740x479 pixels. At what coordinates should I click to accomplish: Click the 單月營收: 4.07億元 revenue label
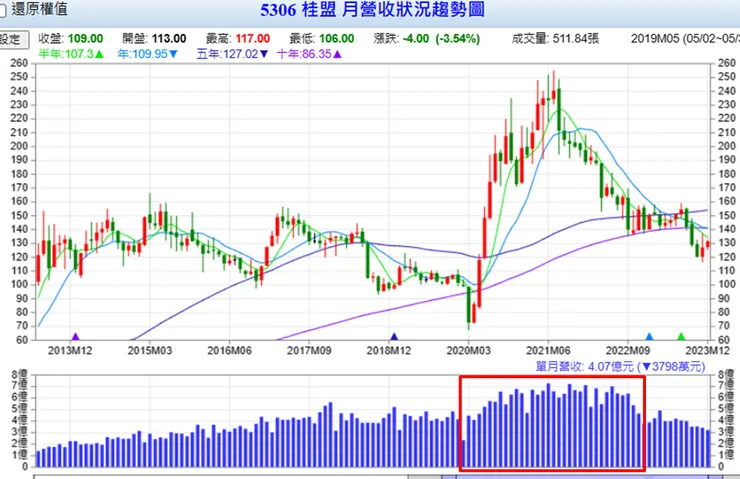coord(621,366)
